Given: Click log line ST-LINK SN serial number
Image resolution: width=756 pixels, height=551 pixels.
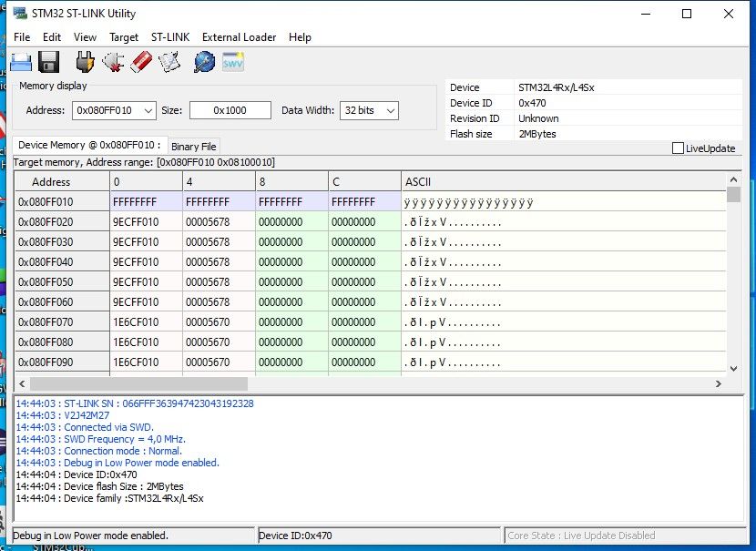Looking at the screenshot, I should click(x=135, y=403).
